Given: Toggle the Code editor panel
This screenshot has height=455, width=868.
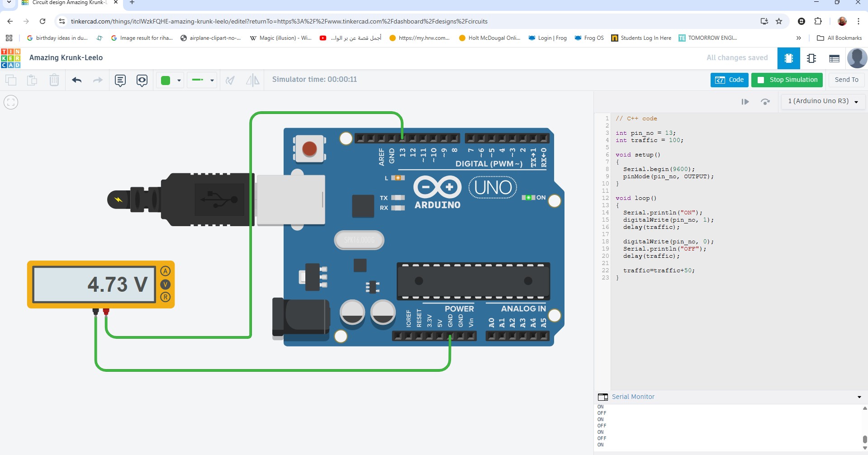Looking at the screenshot, I should click(x=729, y=80).
